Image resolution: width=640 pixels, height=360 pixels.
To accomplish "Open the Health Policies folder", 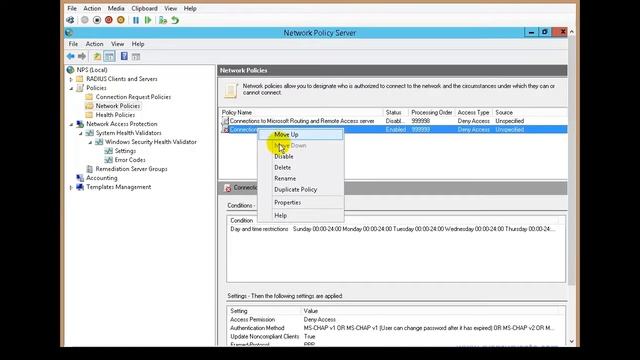I will click(x=115, y=115).
